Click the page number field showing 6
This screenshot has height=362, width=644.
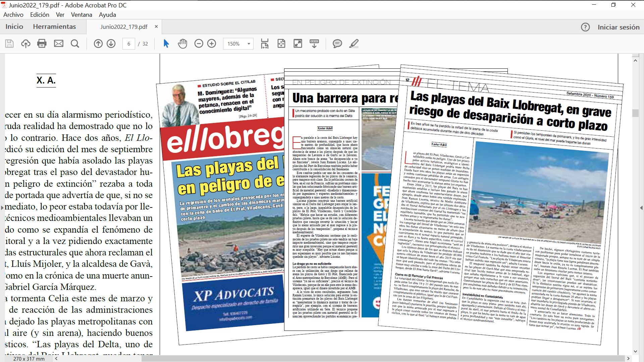(x=129, y=44)
